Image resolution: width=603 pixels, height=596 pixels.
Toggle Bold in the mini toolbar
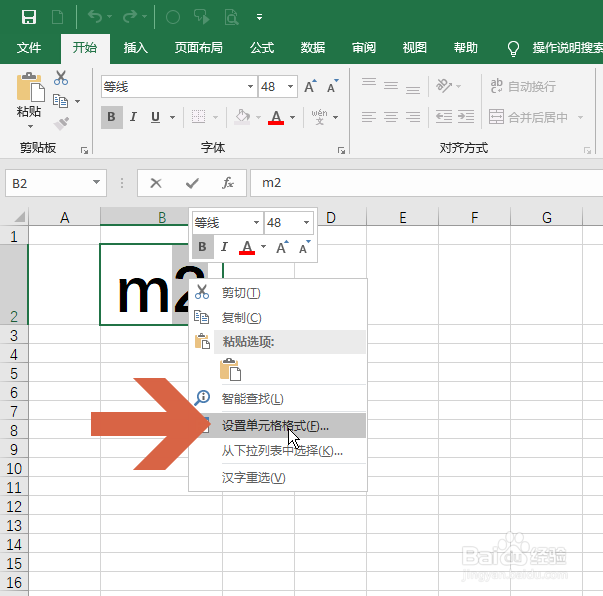click(x=202, y=247)
